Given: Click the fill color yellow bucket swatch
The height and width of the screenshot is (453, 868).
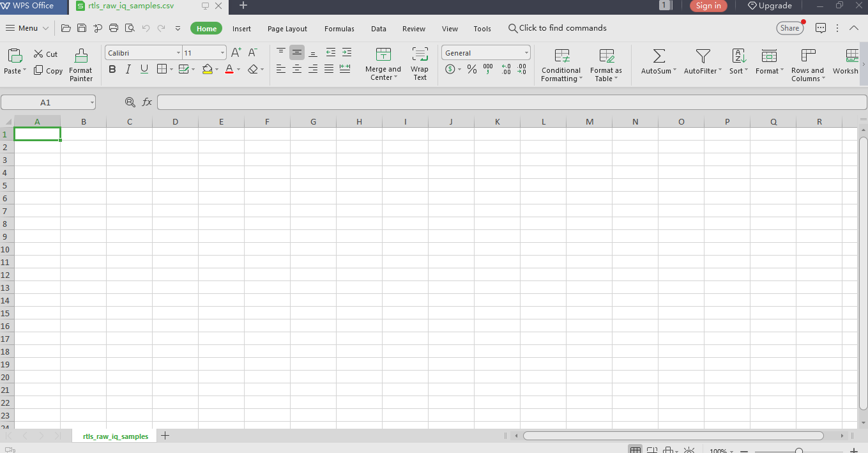Looking at the screenshot, I should click(207, 69).
